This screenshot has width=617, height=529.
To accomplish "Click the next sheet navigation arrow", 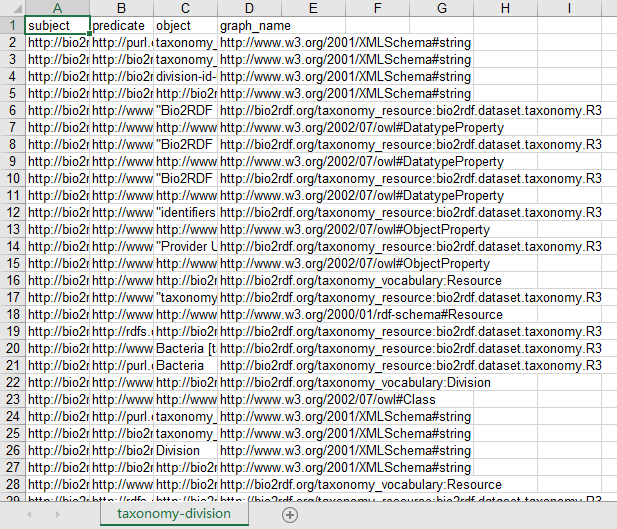I will (54, 514).
